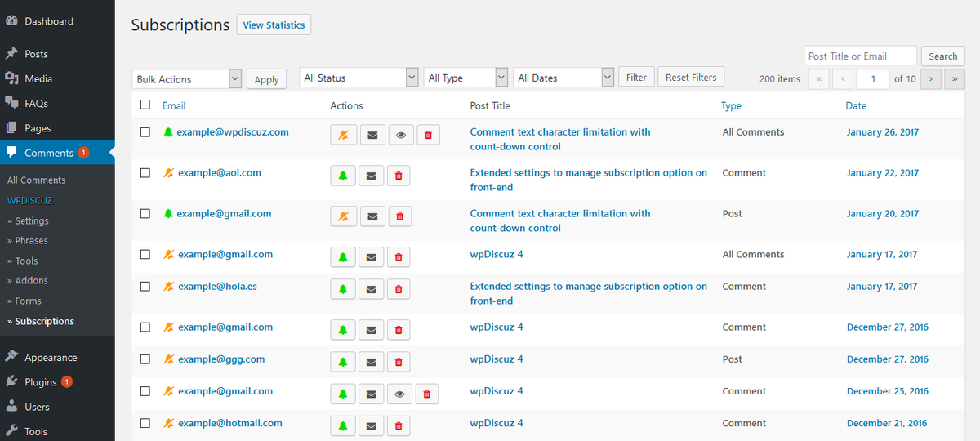Check the example@hotmail.com row checkbox
Viewport: 980px width, 441px height.
click(145, 423)
